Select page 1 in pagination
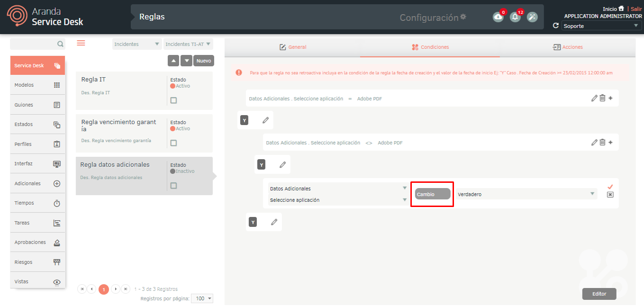 pos(104,289)
